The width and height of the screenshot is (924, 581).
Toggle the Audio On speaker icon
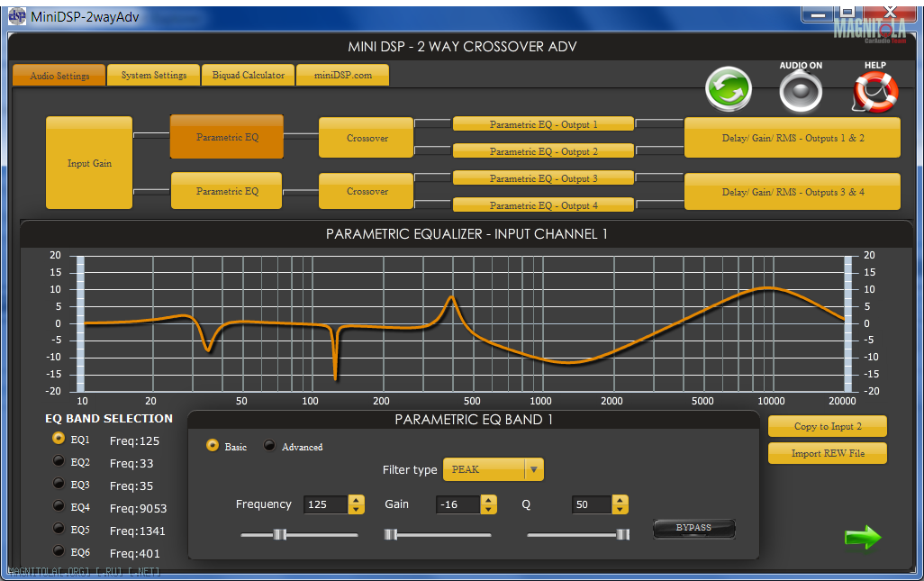pos(801,91)
